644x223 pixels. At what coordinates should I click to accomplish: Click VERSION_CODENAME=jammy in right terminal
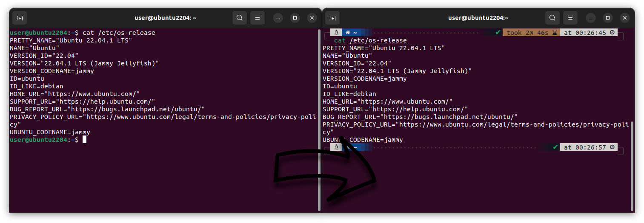365,79
